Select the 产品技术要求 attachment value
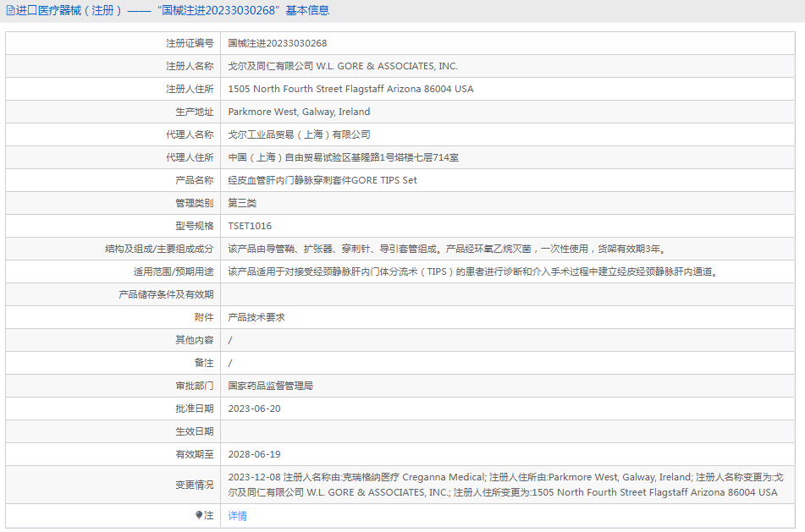This screenshot has height=532, width=805. 256,317
